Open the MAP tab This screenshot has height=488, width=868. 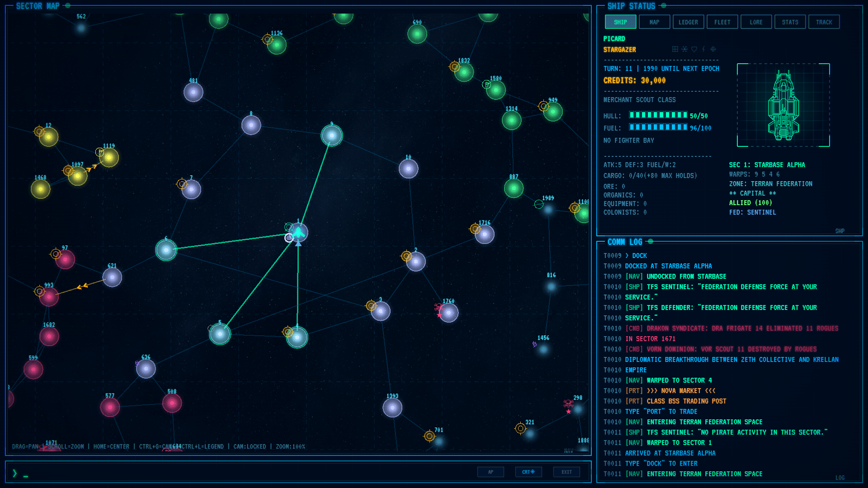click(654, 22)
